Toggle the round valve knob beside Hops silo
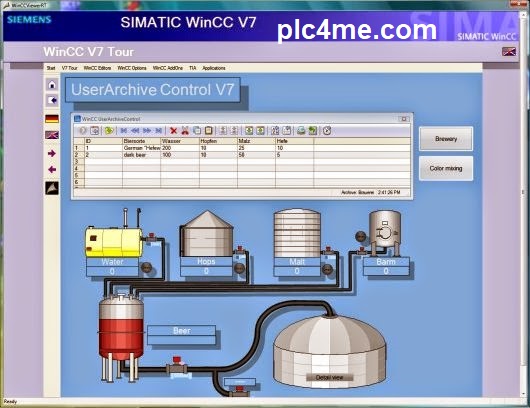This screenshot has height=408, width=530. tap(239, 268)
